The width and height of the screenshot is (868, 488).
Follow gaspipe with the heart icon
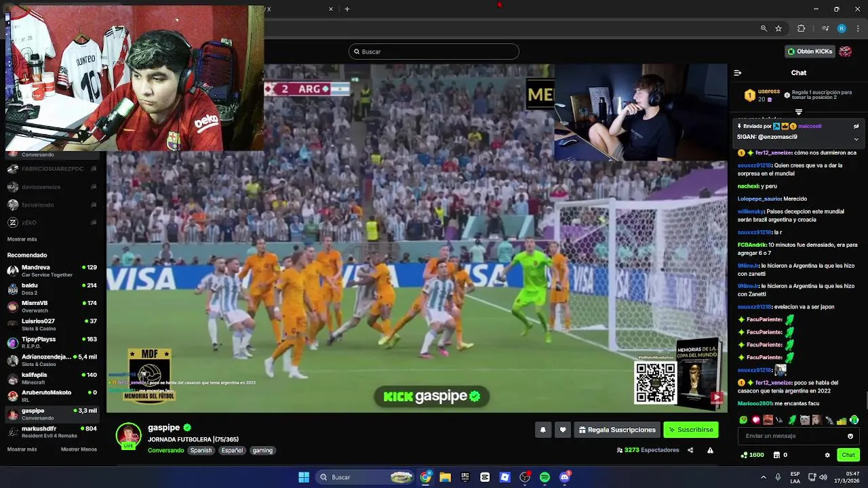pos(562,430)
